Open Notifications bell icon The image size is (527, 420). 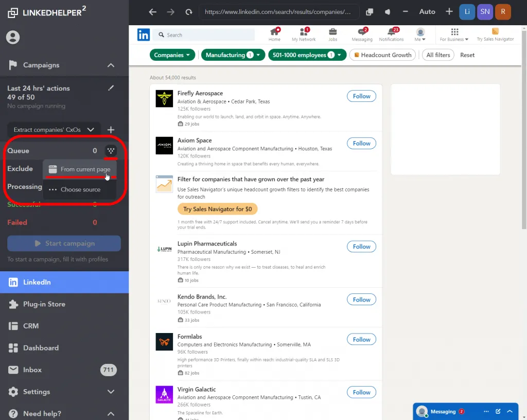tap(391, 34)
